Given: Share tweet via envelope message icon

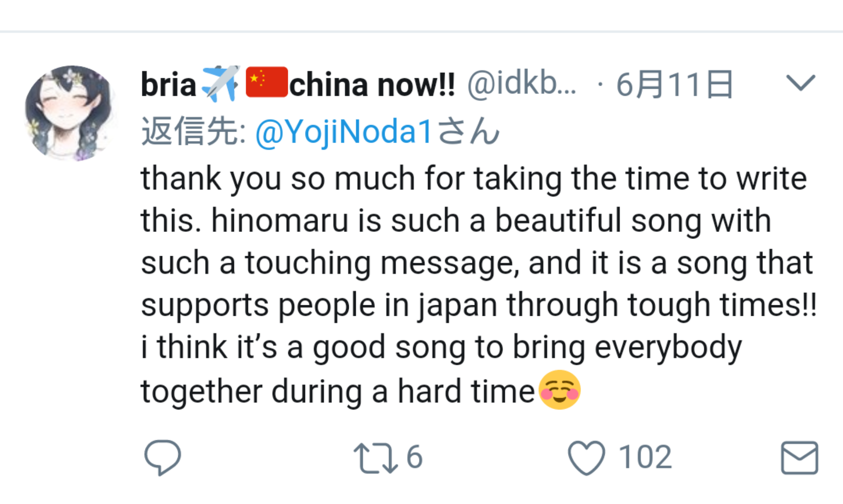Looking at the screenshot, I should [799, 458].
